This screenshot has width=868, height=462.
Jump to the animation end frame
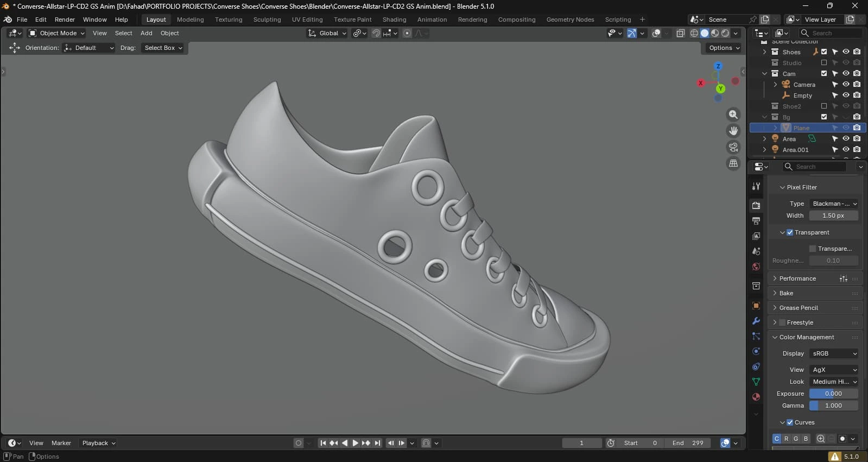377,443
